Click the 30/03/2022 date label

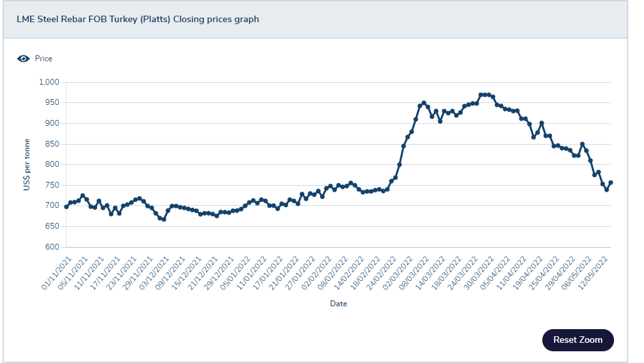479,274
